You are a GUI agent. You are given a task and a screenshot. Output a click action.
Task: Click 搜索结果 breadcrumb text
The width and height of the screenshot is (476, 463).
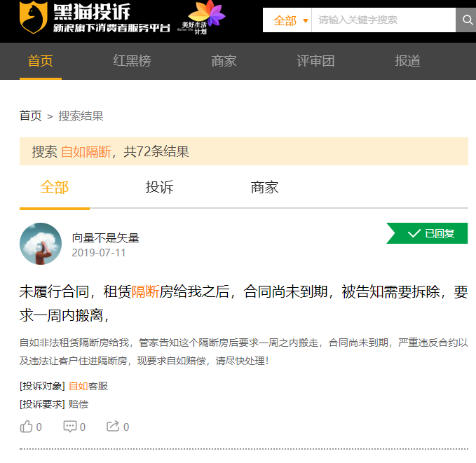click(81, 116)
